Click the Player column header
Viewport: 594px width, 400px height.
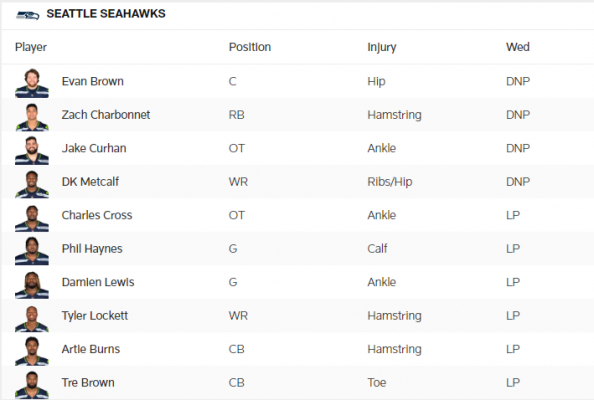click(31, 47)
